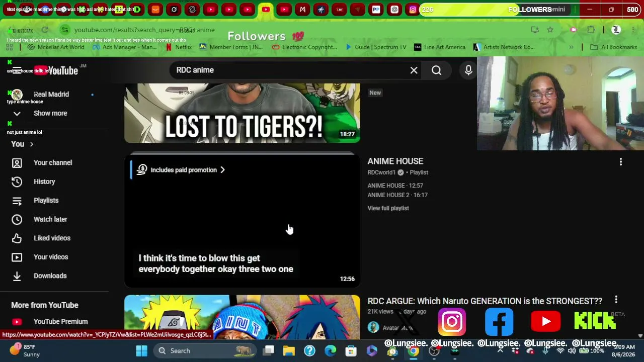Open Get Help from the taskbar
The height and width of the screenshot is (362, 644).
[309, 351]
